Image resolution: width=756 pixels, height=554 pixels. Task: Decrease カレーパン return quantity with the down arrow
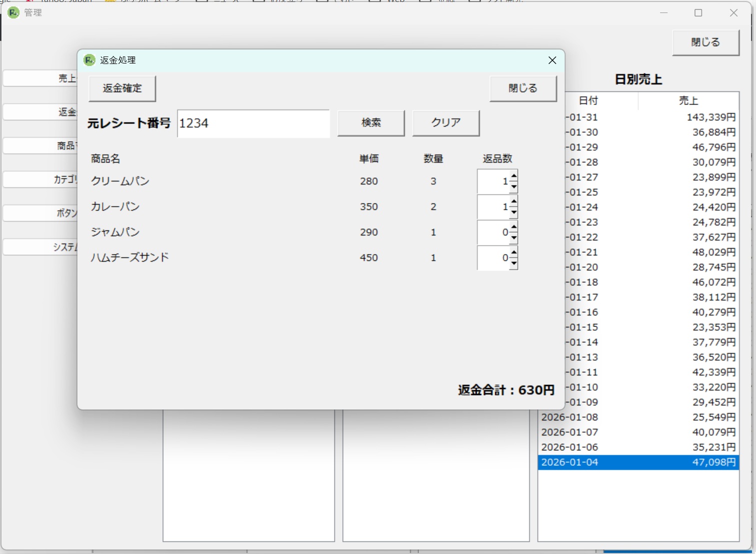(x=515, y=212)
